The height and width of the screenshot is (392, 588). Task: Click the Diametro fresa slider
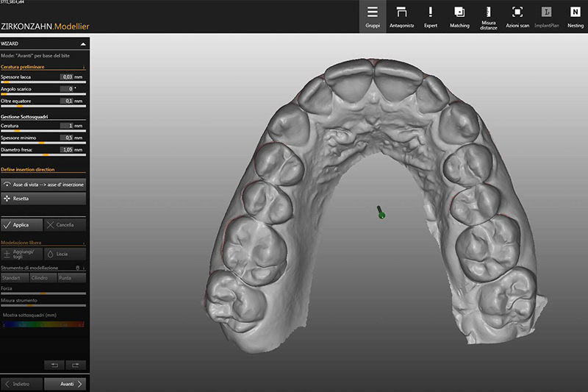[44, 155]
